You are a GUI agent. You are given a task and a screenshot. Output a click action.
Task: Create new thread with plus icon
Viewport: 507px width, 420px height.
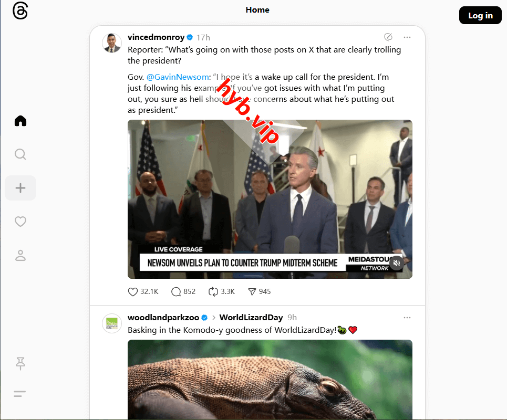[x=20, y=188]
